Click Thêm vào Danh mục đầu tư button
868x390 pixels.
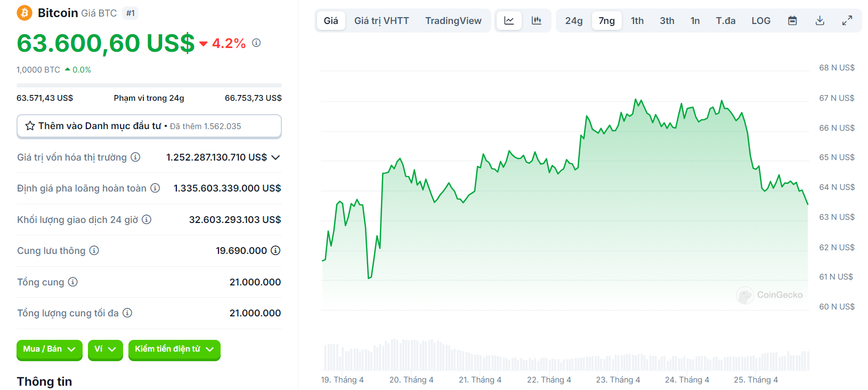click(x=149, y=126)
